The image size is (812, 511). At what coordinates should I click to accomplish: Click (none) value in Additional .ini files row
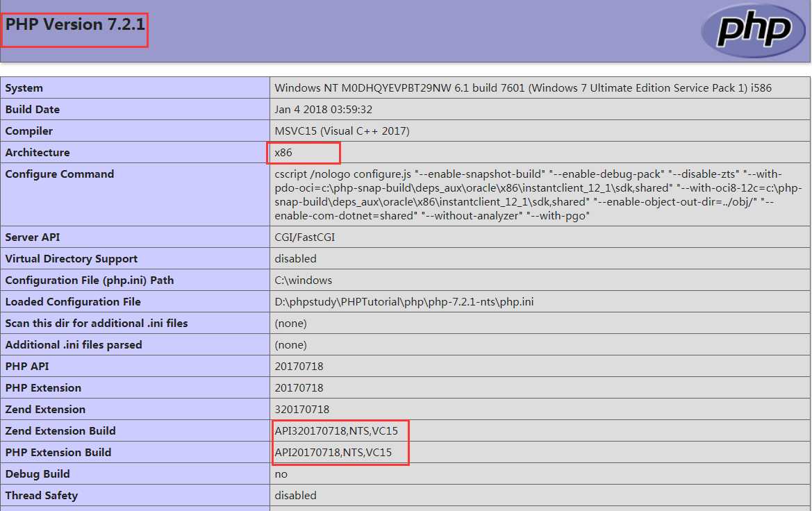click(x=290, y=345)
